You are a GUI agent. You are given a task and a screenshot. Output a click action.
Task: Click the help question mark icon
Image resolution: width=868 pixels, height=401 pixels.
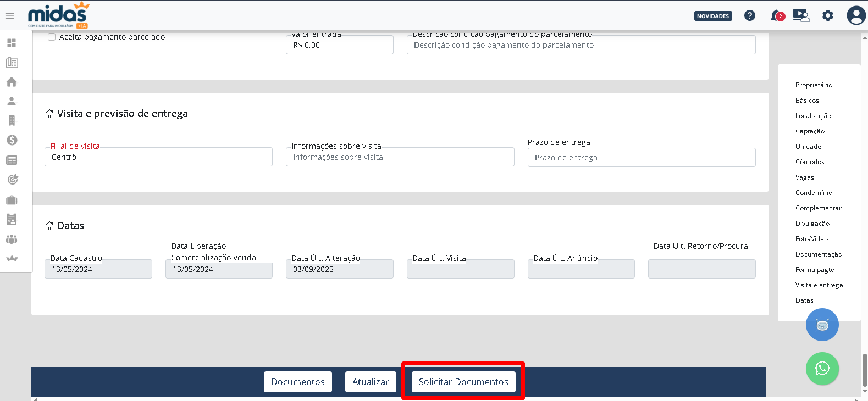pos(749,15)
